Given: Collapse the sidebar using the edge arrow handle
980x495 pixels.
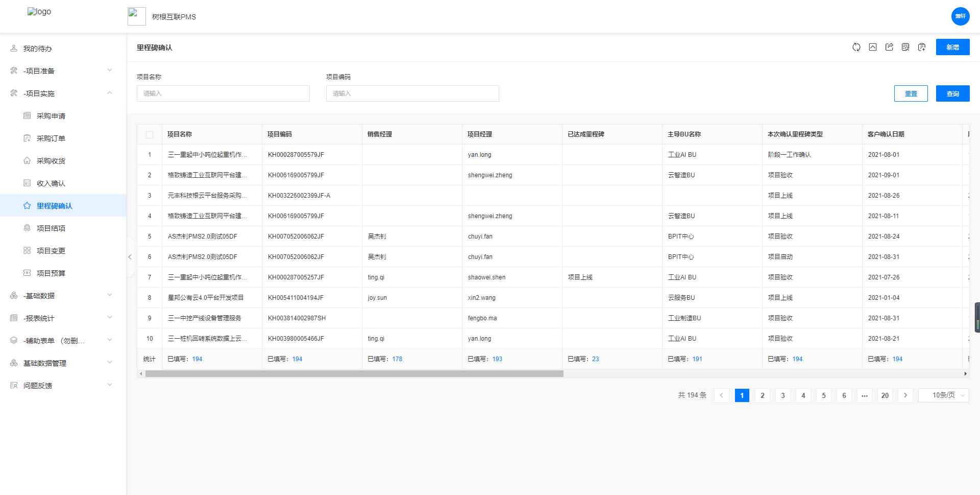Looking at the screenshot, I should click(130, 257).
